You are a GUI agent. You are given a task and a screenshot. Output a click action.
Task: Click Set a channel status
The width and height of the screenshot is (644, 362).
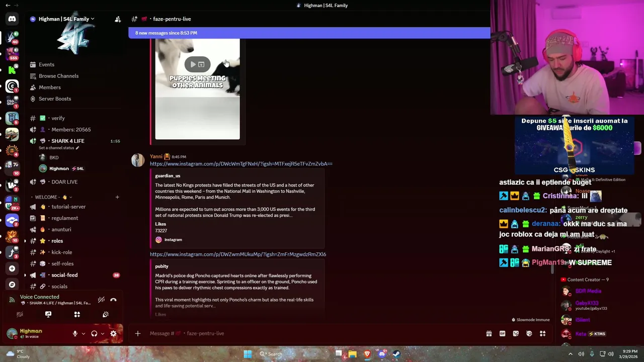(x=59, y=148)
